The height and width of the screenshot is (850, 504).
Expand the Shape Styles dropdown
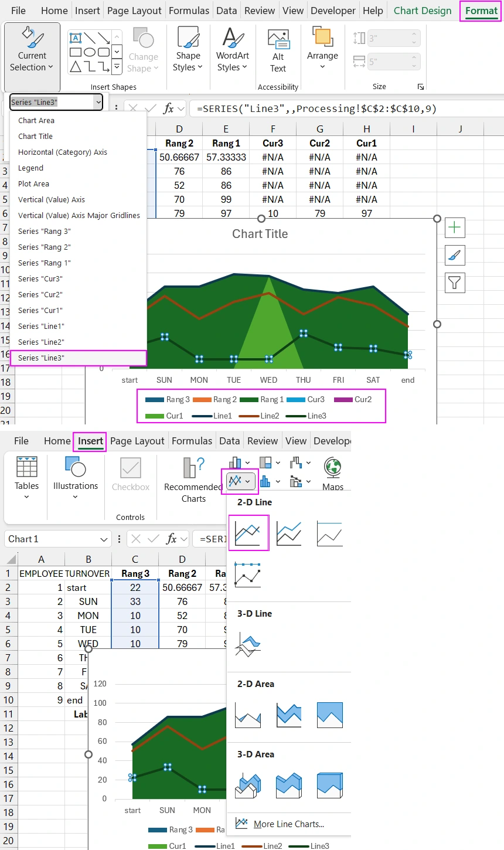(188, 50)
